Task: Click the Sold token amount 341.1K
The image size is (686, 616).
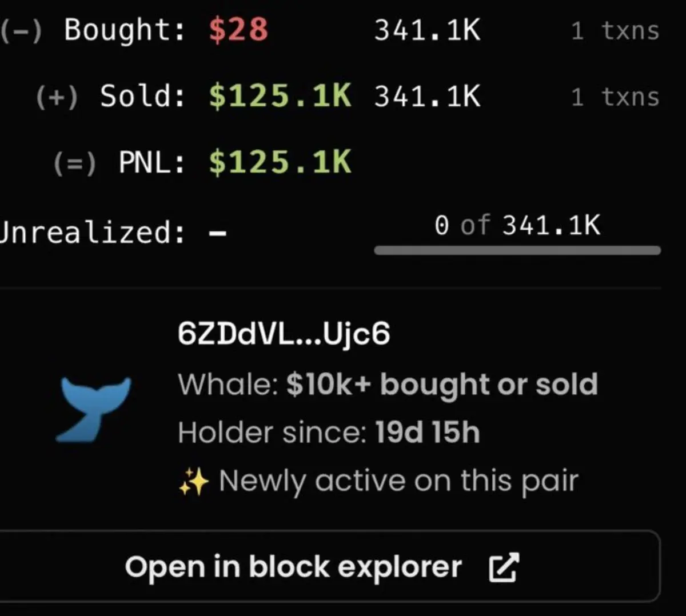Action: point(428,97)
